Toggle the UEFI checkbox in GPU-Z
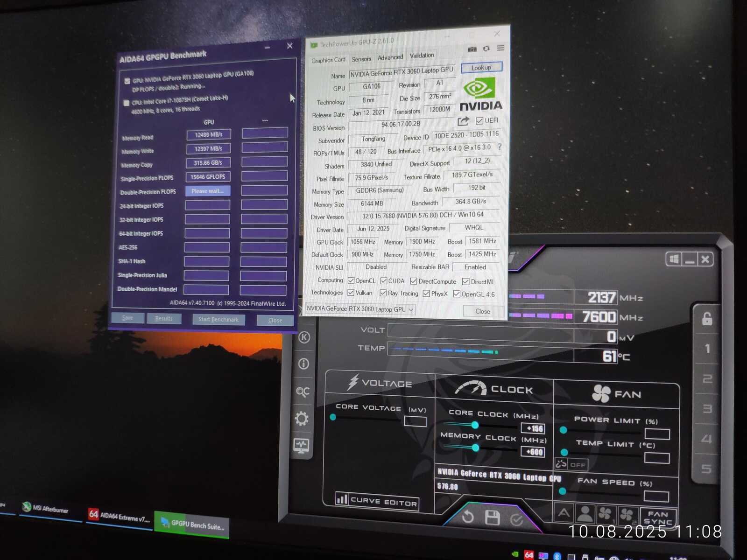Viewport: 747px width, 560px height. (x=479, y=121)
